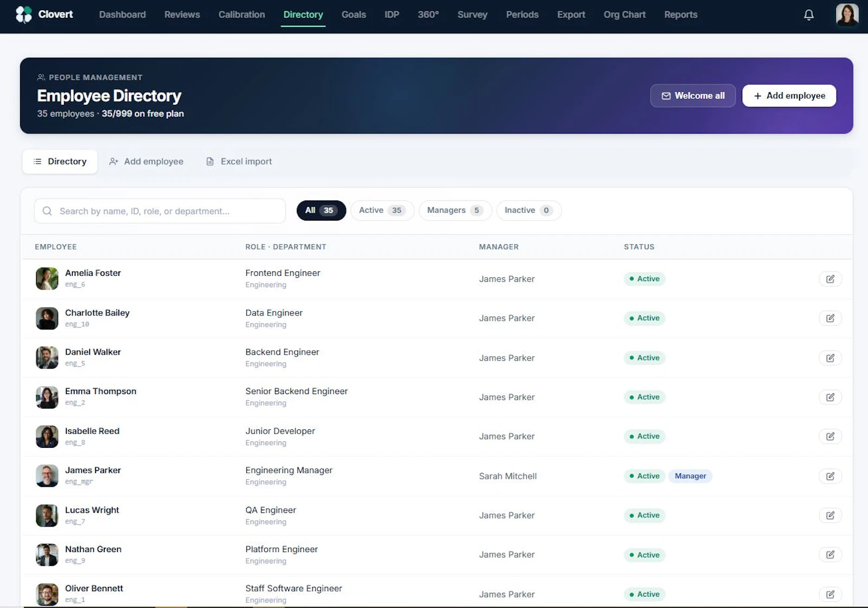Edit Oliver Bennett's record
This screenshot has height=608, width=868.
[830, 594]
